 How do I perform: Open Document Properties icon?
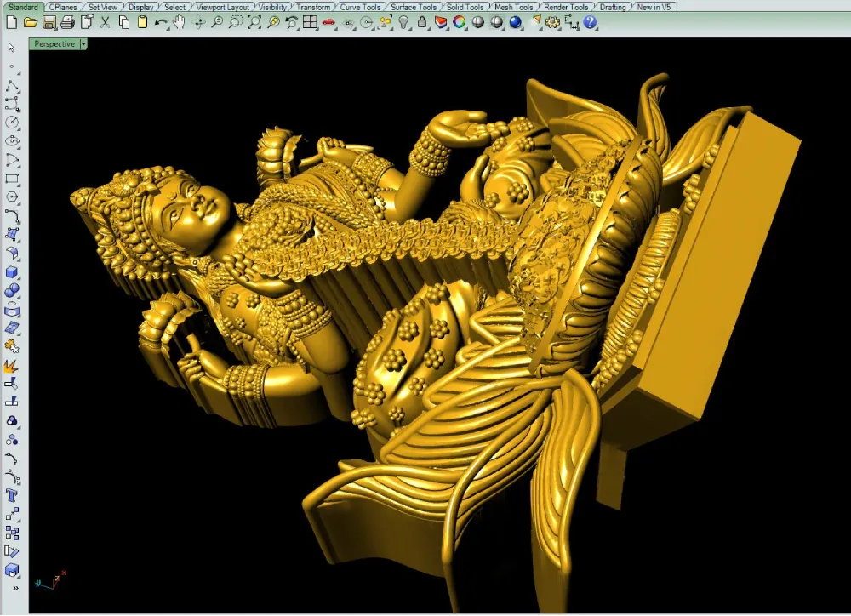[87, 22]
